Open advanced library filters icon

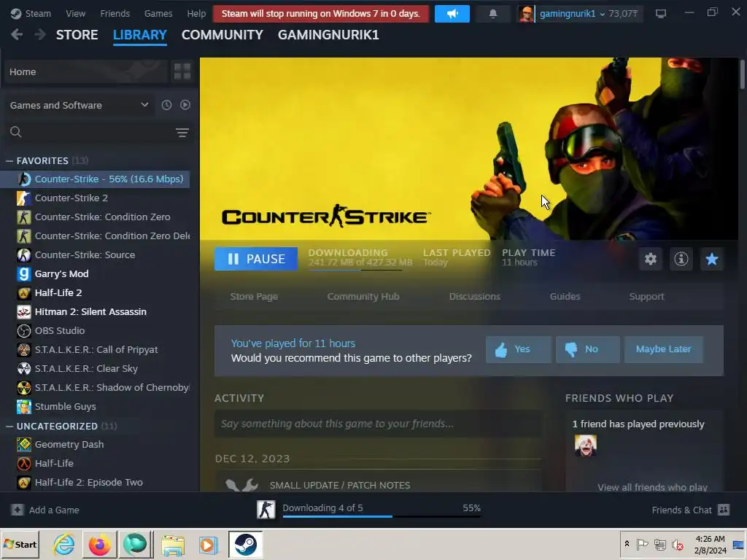click(x=182, y=133)
